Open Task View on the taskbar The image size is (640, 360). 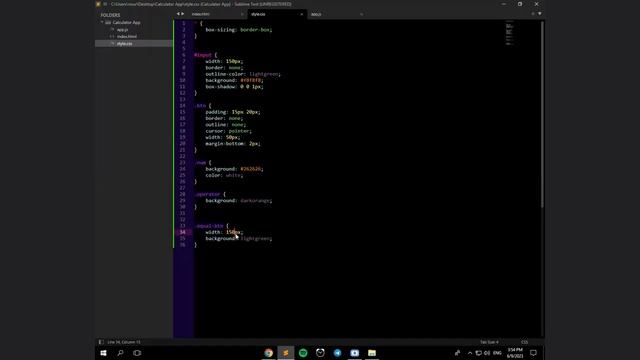pos(137,353)
